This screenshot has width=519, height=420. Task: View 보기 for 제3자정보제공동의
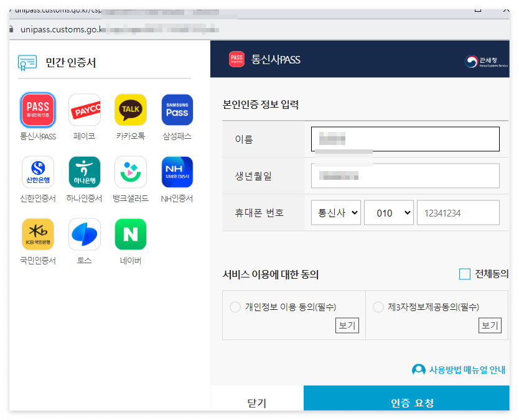click(x=490, y=325)
